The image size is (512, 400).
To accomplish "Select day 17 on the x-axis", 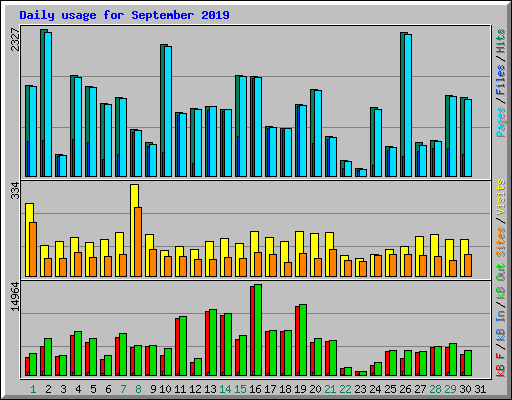I will pos(270,389).
